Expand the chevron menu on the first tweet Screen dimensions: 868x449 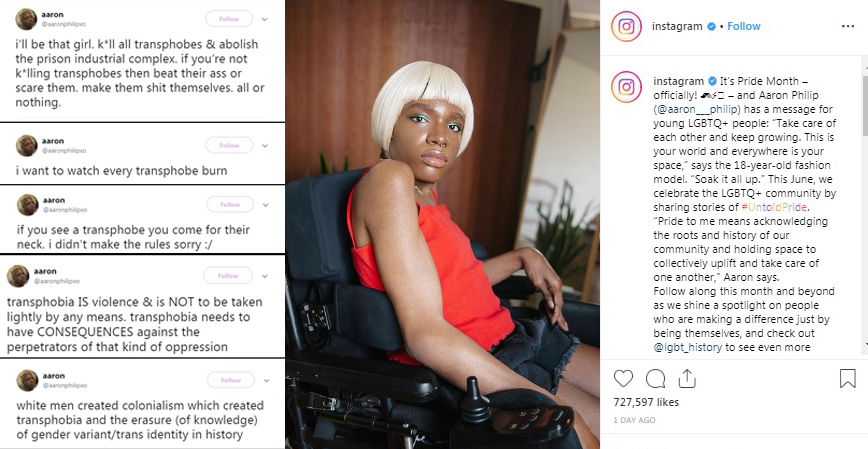coord(265,19)
